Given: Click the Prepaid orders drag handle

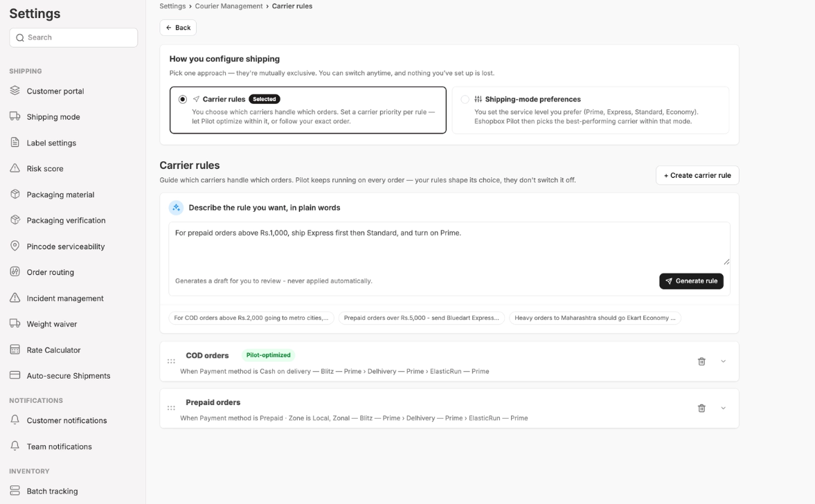Looking at the screenshot, I should click(171, 408).
